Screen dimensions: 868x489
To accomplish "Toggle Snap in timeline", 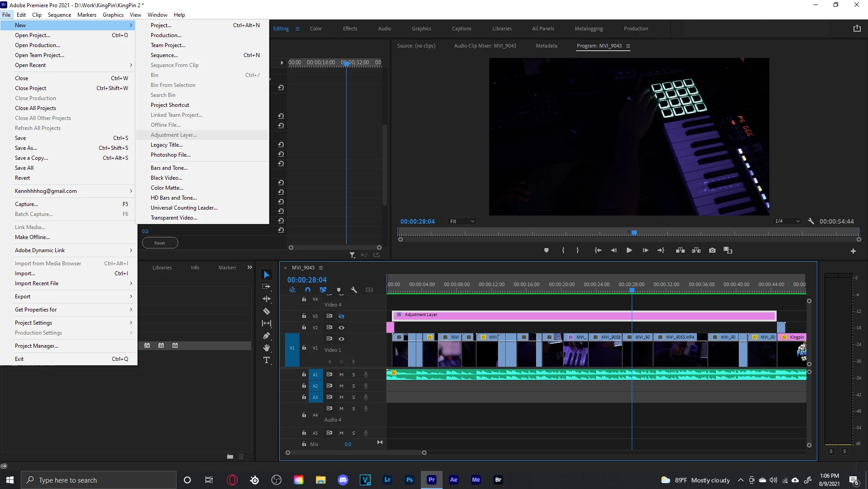I will pos(308,290).
